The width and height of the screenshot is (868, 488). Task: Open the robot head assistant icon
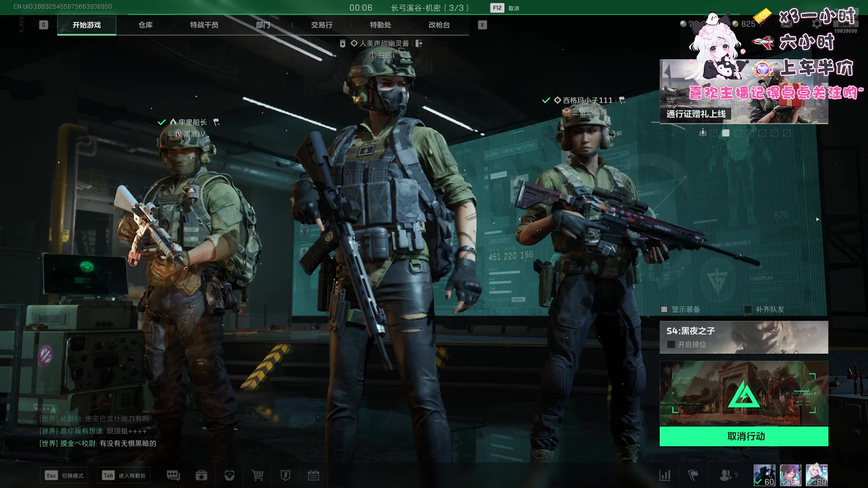click(229, 475)
